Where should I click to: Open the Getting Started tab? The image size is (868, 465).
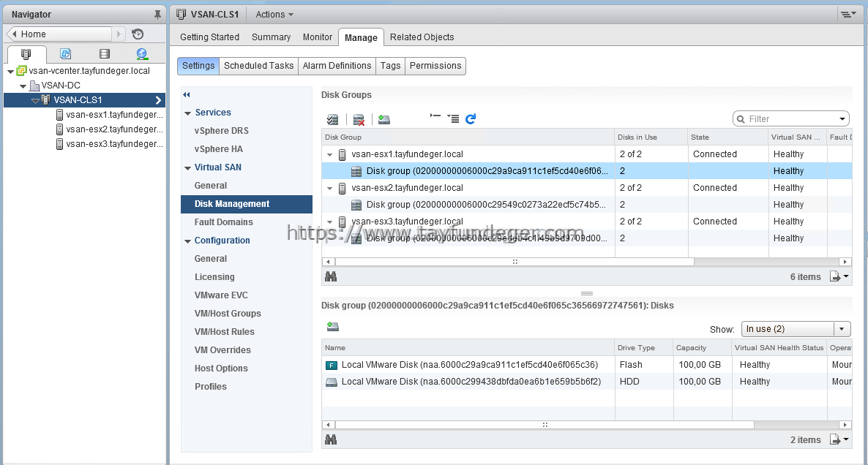click(210, 37)
